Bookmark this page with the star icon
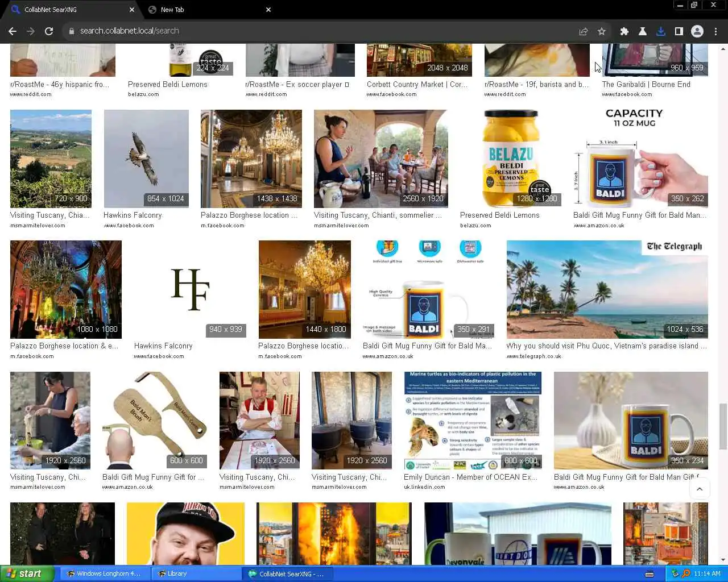 click(x=602, y=31)
